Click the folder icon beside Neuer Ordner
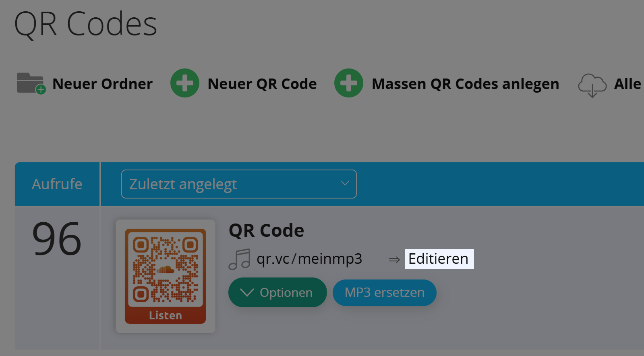 [30, 83]
